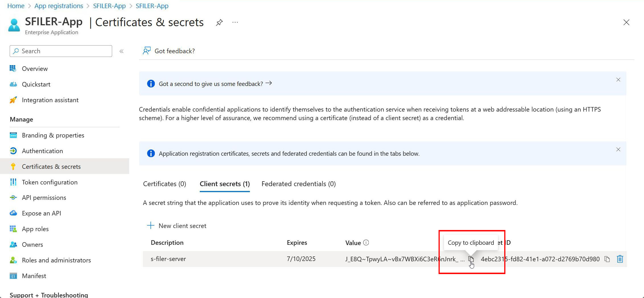
Task: Click the 7/10/2025 expiry cell
Action: tap(301, 259)
